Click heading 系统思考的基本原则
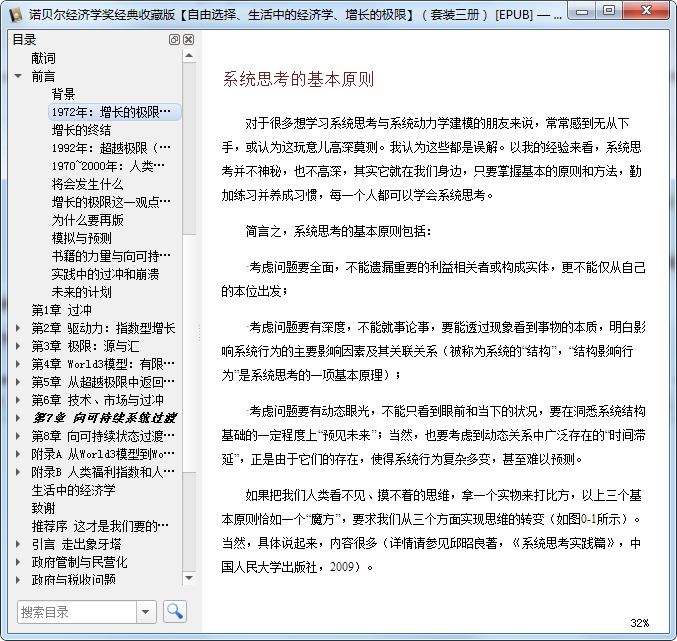The height and width of the screenshot is (641, 677). [298, 79]
